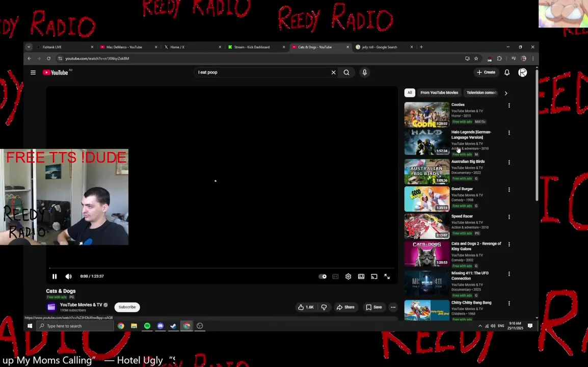Pause the Cats & Dogs video

pyautogui.click(x=55, y=277)
